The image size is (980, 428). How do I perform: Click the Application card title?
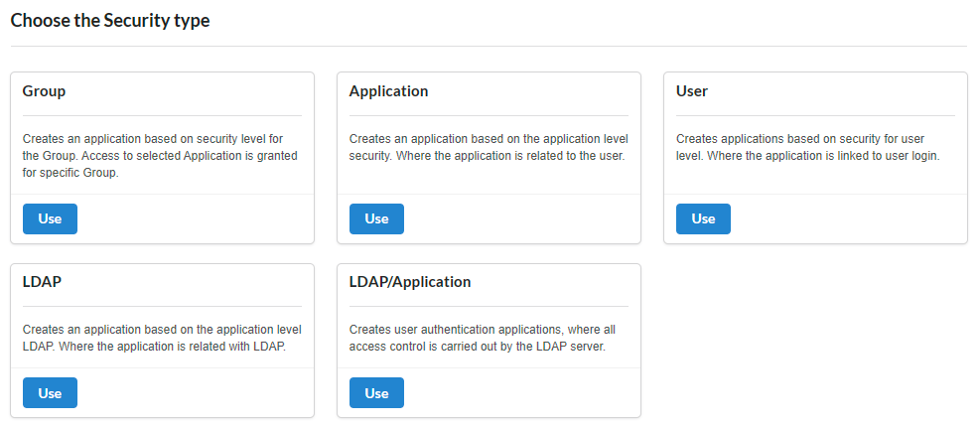click(x=388, y=91)
